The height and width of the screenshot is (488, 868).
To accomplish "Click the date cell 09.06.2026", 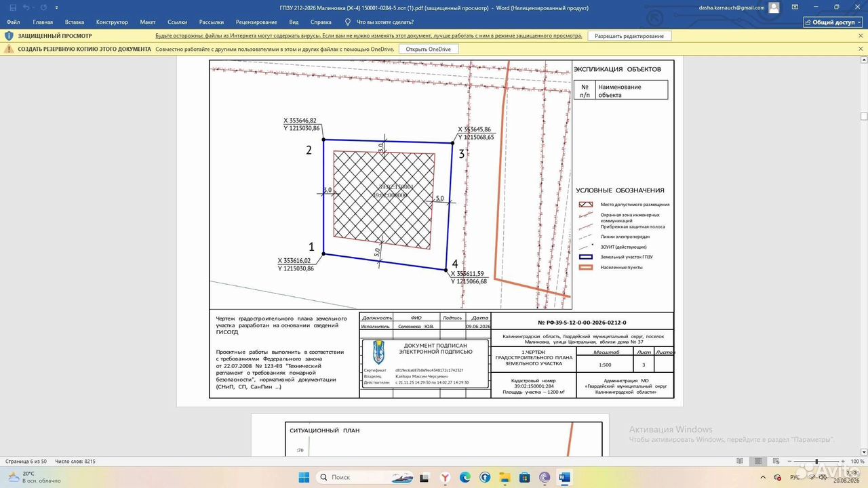I will click(x=477, y=326).
